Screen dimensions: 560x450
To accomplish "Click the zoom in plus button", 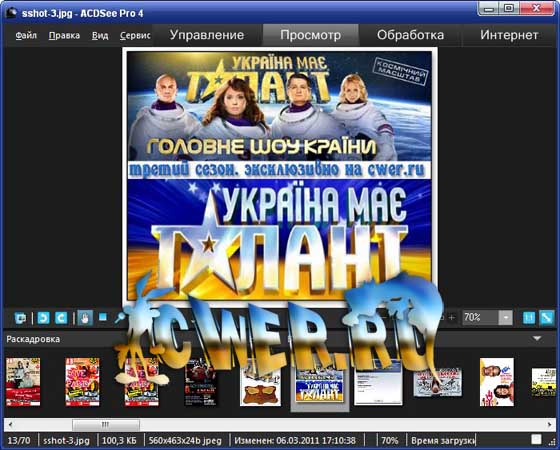I will (451, 317).
